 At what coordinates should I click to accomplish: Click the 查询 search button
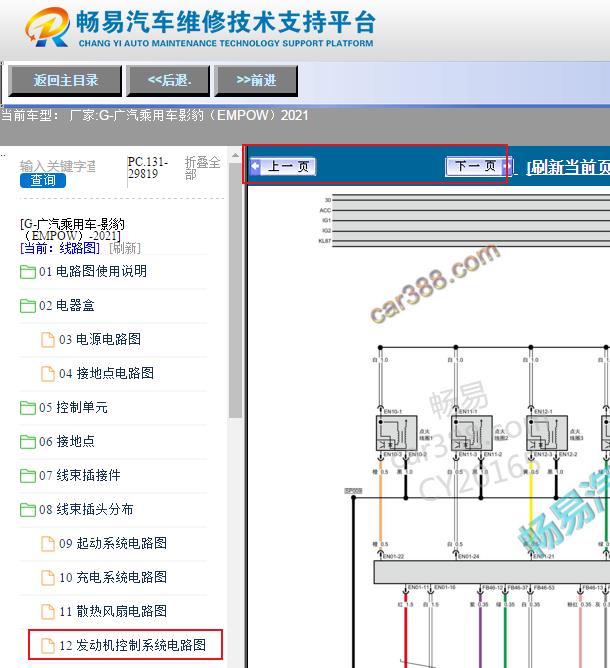pyautogui.click(x=43, y=180)
